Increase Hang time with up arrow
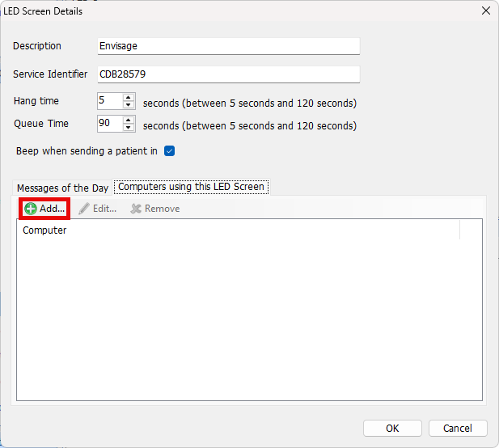 tap(129, 97)
